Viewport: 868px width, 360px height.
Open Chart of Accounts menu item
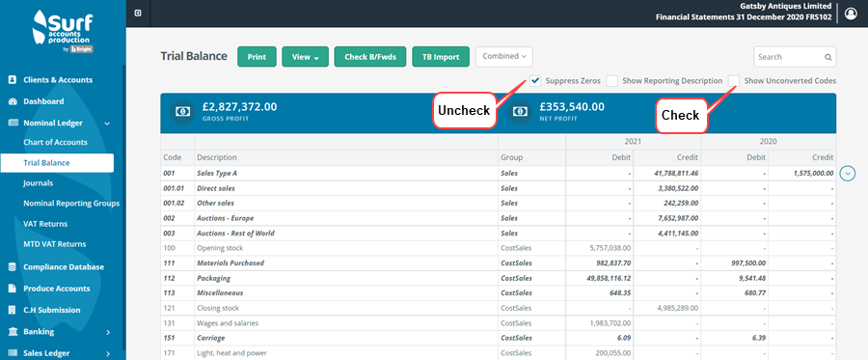coord(55,142)
